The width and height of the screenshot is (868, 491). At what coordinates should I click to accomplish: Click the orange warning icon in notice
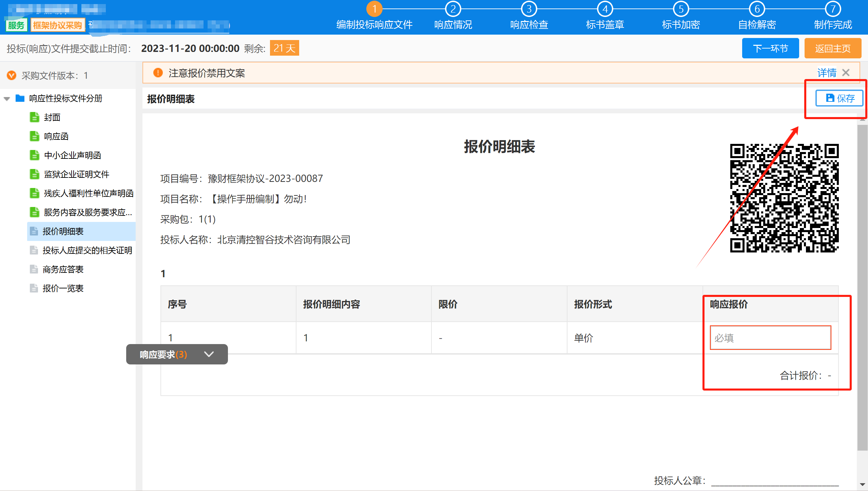[158, 73]
